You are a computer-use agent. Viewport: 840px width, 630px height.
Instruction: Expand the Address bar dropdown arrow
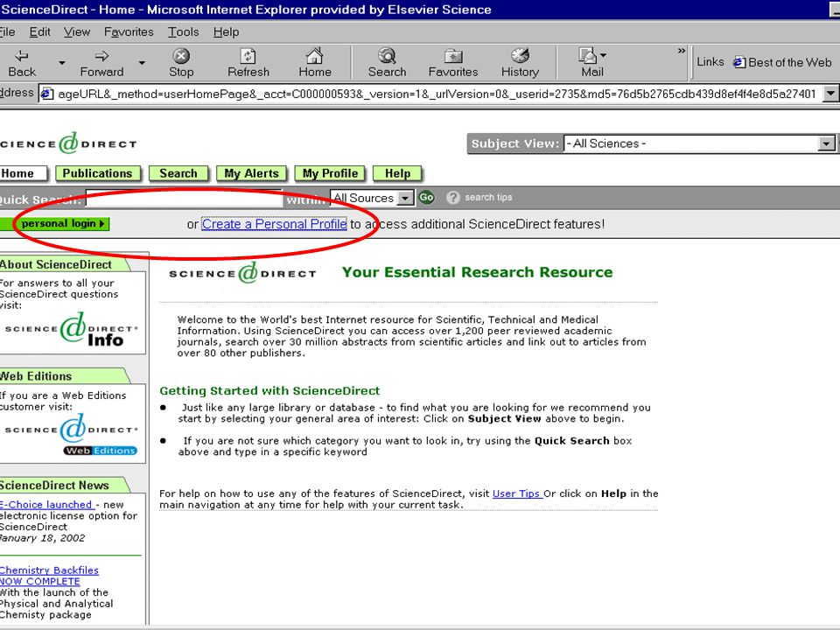coord(830,94)
